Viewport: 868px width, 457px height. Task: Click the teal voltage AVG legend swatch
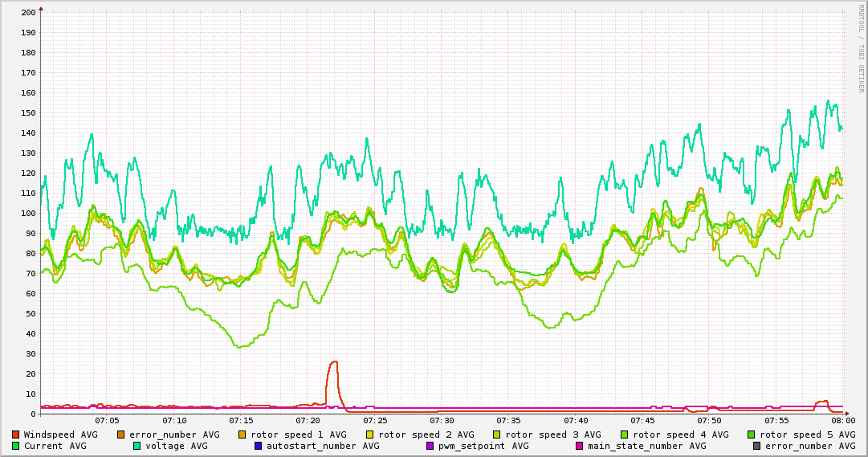point(137,446)
